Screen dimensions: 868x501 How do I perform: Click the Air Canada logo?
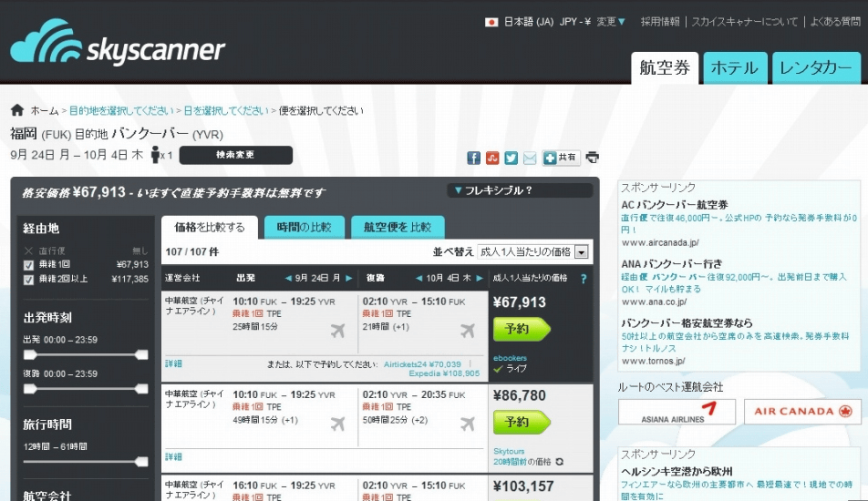pos(802,412)
